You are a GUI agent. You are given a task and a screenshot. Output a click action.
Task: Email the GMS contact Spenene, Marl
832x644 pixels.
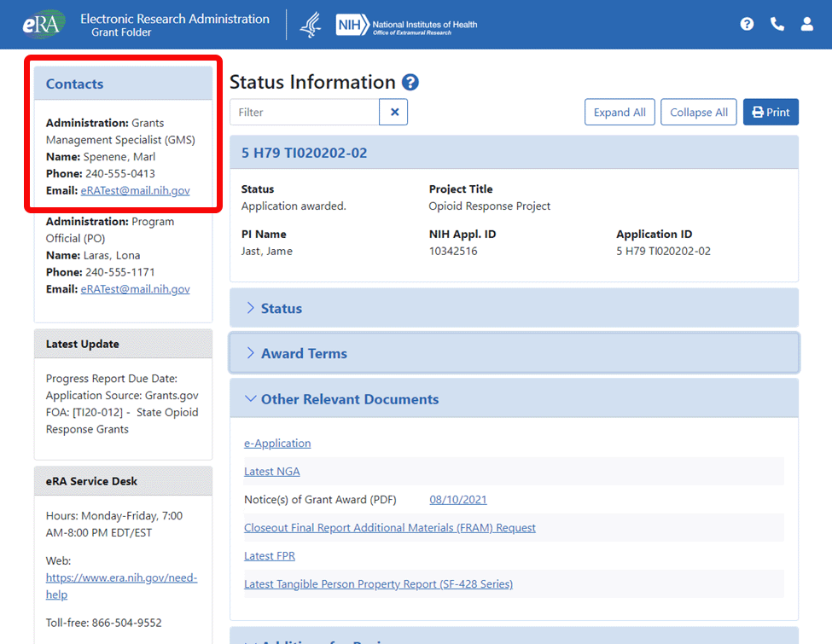click(x=136, y=190)
